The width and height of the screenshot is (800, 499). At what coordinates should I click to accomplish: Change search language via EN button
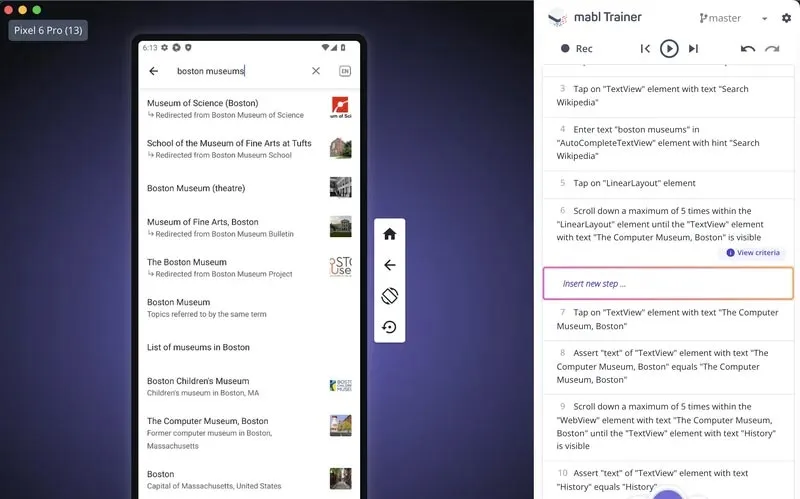click(345, 71)
